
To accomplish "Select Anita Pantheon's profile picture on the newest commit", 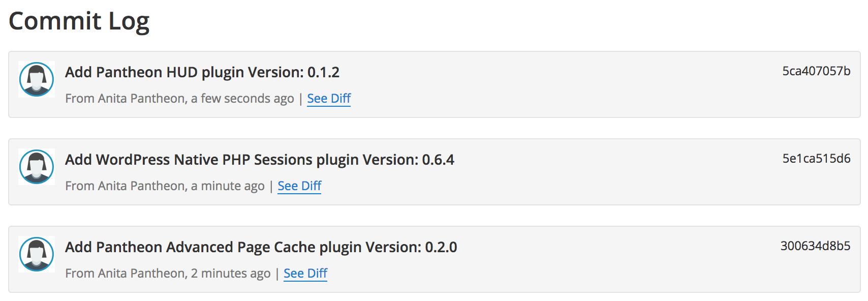I will tap(36, 79).
